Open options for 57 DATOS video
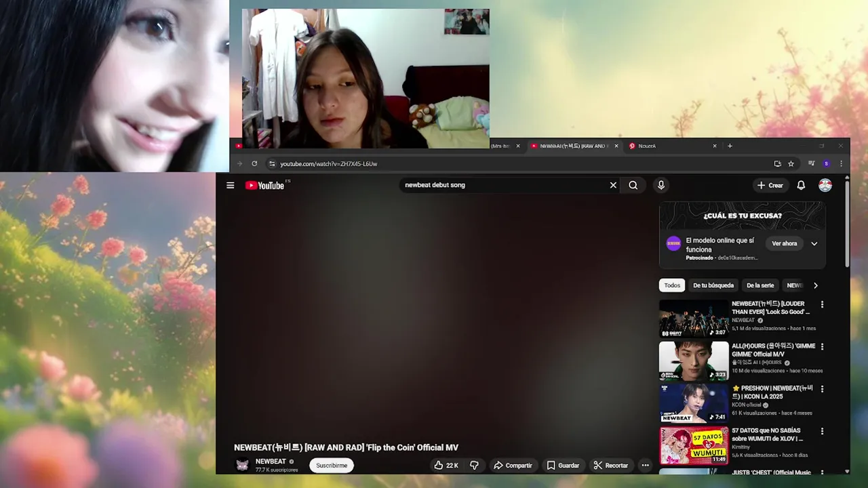Viewport: 868px width, 488px height. click(x=822, y=431)
